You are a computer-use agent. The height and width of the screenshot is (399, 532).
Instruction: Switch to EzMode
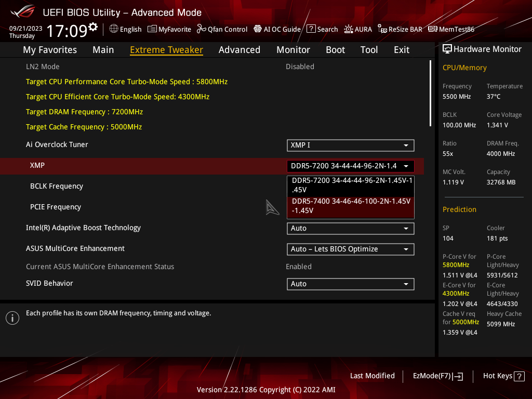click(x=437, y=376)
